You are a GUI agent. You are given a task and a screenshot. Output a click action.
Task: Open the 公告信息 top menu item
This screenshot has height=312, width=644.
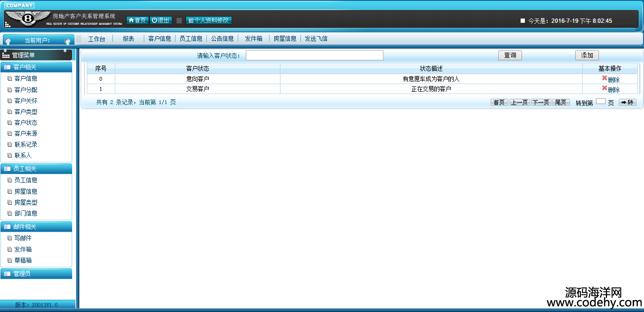point(222,39)
